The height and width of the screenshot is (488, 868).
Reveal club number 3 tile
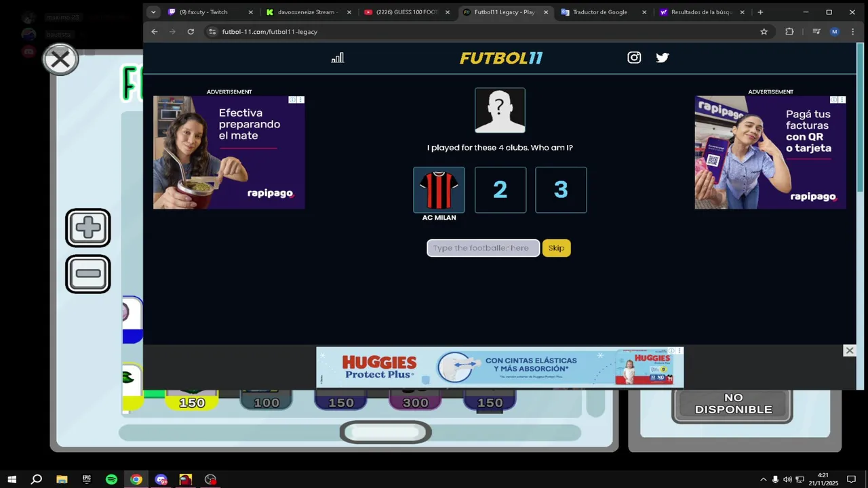(x=561, y=190)
